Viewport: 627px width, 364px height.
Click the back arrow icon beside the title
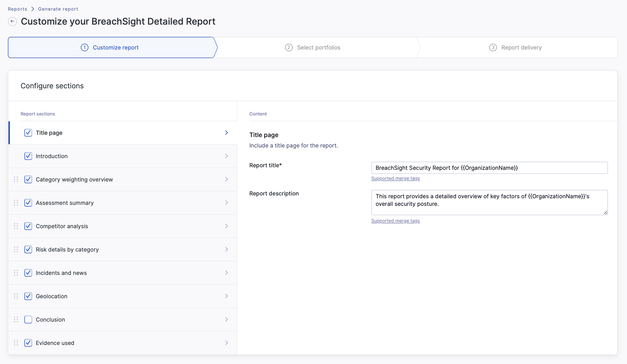12,22
